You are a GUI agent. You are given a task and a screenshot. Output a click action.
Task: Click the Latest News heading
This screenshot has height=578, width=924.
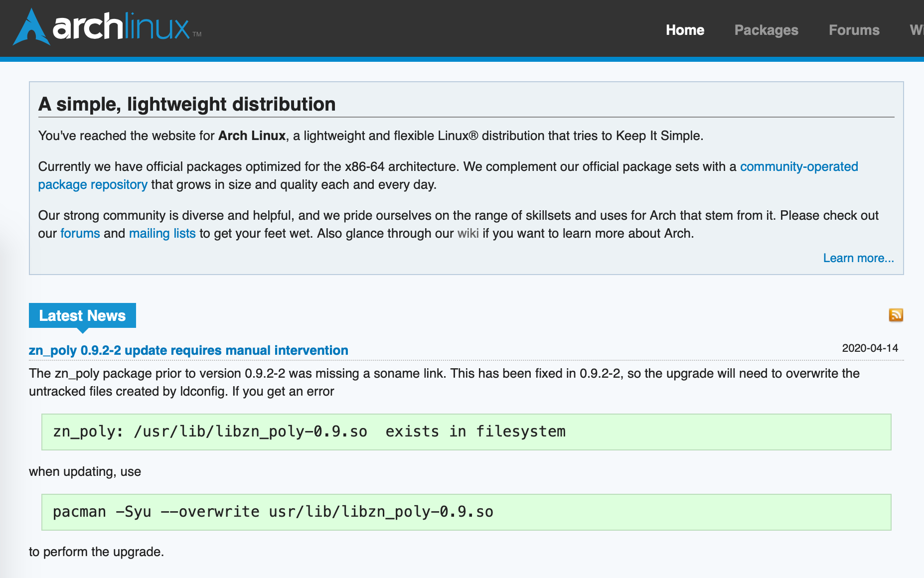click(x=82, y=315)
